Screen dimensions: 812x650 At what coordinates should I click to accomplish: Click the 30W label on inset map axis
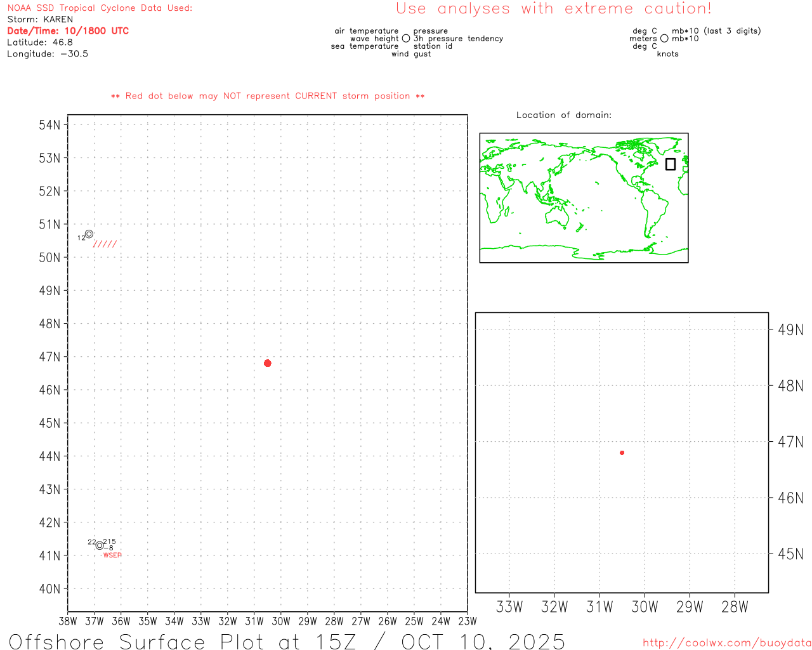(x=645, y=607)
